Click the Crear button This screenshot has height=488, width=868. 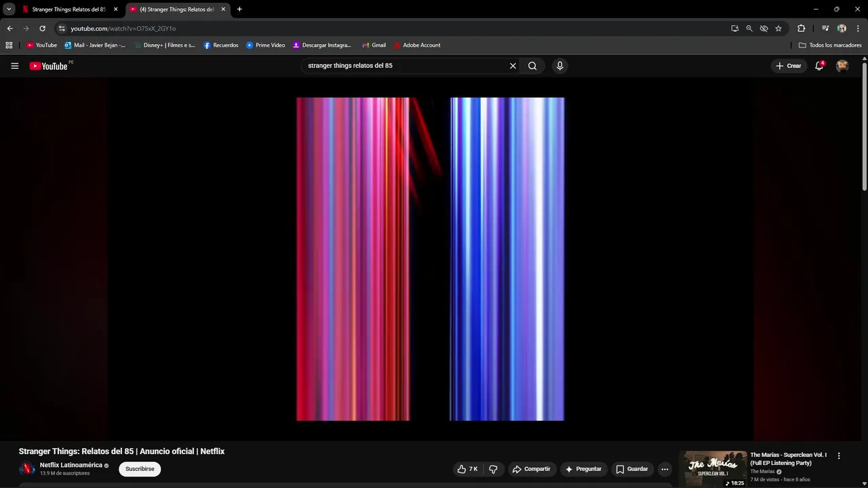click(x=789, y=66)
